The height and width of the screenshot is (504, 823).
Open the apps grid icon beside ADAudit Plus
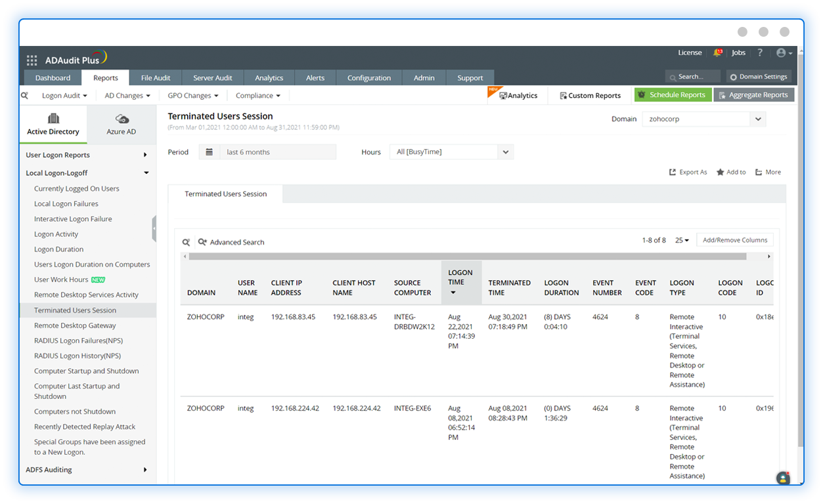coord(32,60)
